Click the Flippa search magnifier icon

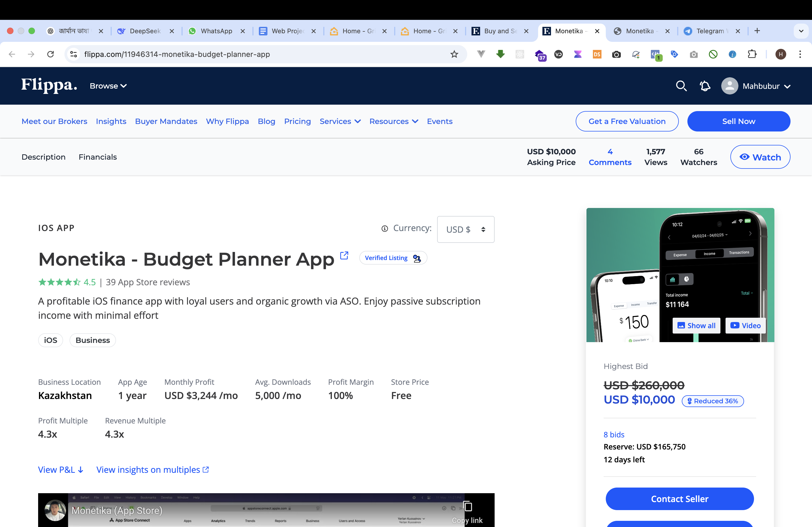tap(681, 86)
